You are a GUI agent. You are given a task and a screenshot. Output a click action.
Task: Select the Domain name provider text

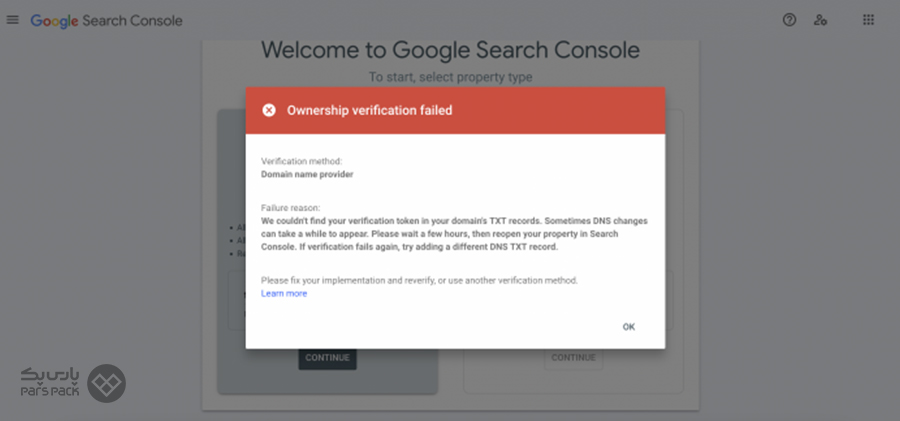click(x=307, y=175)
